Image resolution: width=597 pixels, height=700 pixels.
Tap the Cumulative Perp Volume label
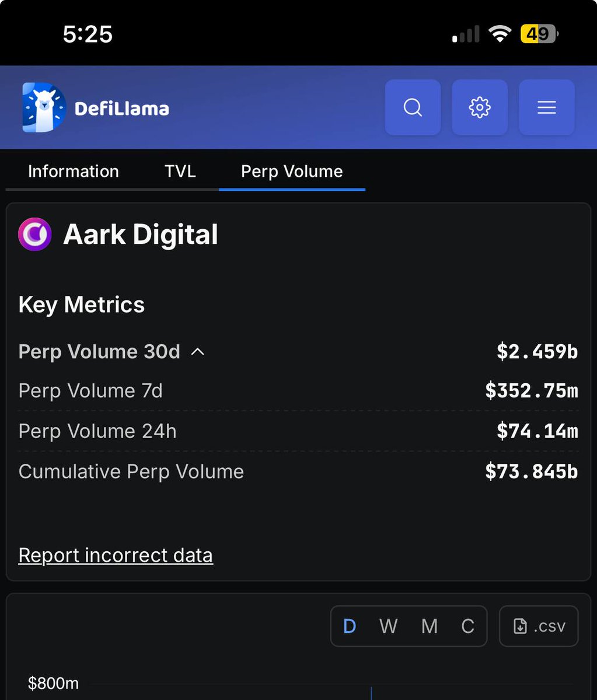pos(131,471)
